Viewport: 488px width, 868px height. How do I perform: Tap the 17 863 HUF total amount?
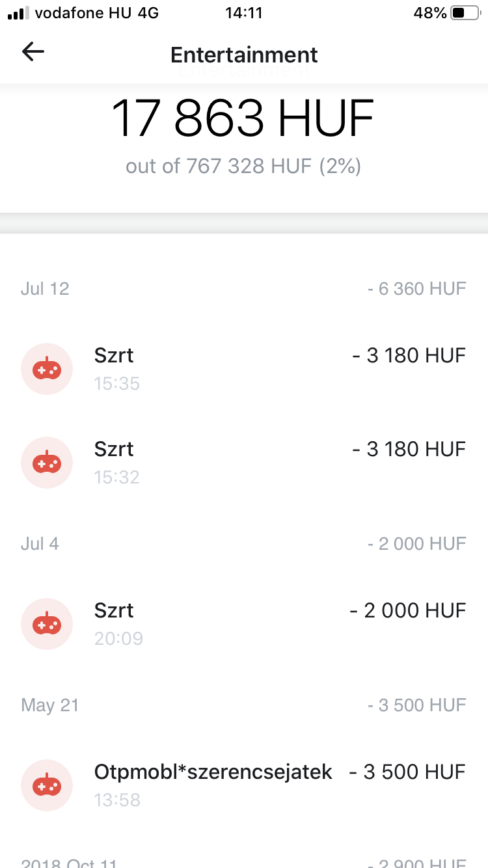pyautogui.click(x=243, y=118)
